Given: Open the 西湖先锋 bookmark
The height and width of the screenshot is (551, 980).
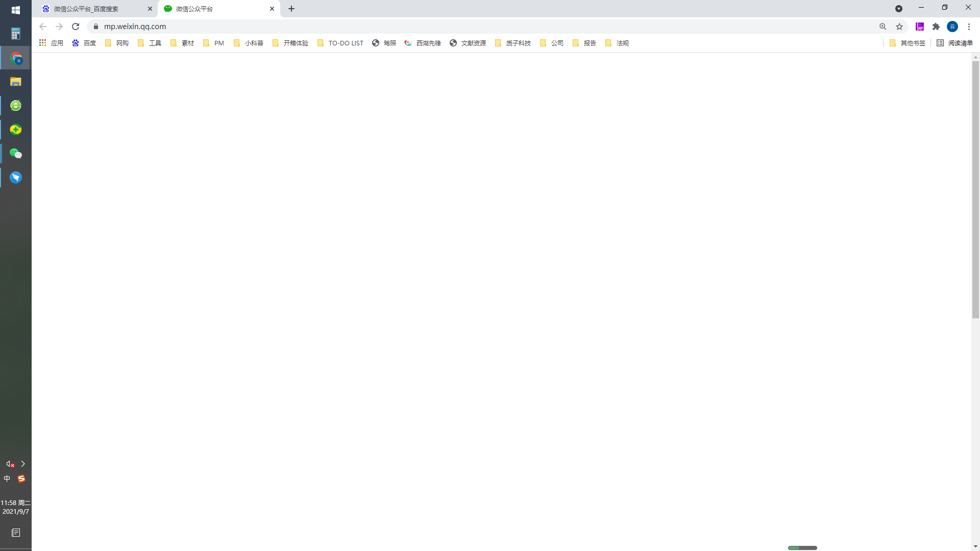Looking at the screenshot, I should (423, 43).
